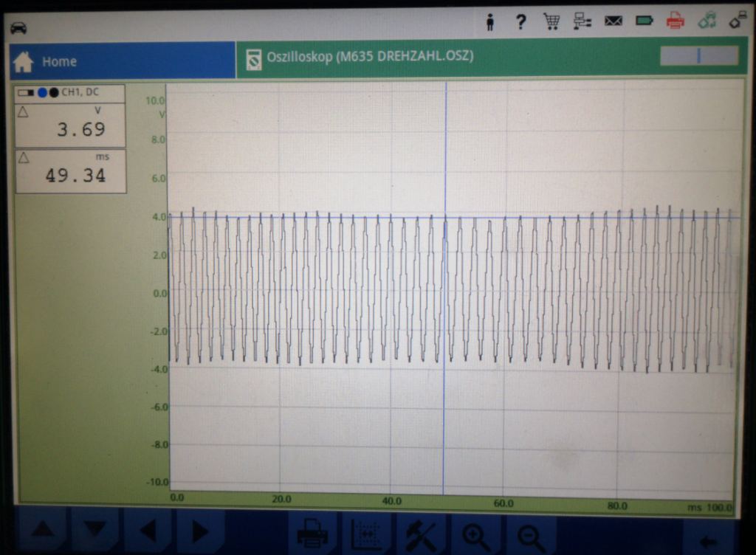Click the progress indicator in header
The image size is (756, 555).
698,56
